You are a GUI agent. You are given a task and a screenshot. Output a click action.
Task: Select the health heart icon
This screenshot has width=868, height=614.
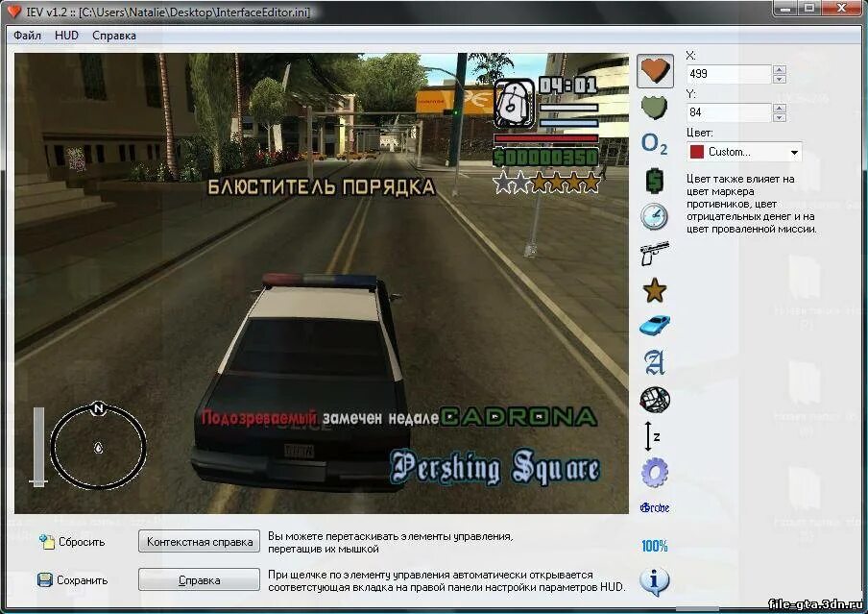point(655,70)
